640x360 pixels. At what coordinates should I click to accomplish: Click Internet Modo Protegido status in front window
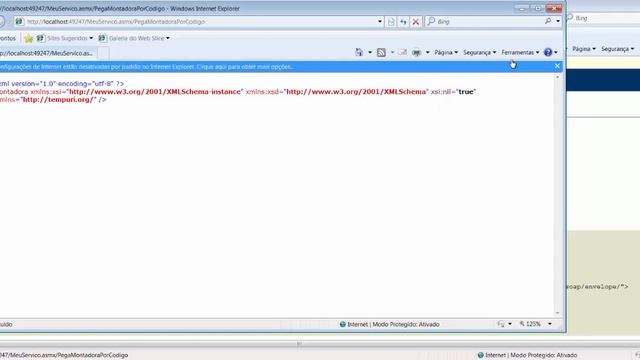pyautogui.click(x=393, y=324)
